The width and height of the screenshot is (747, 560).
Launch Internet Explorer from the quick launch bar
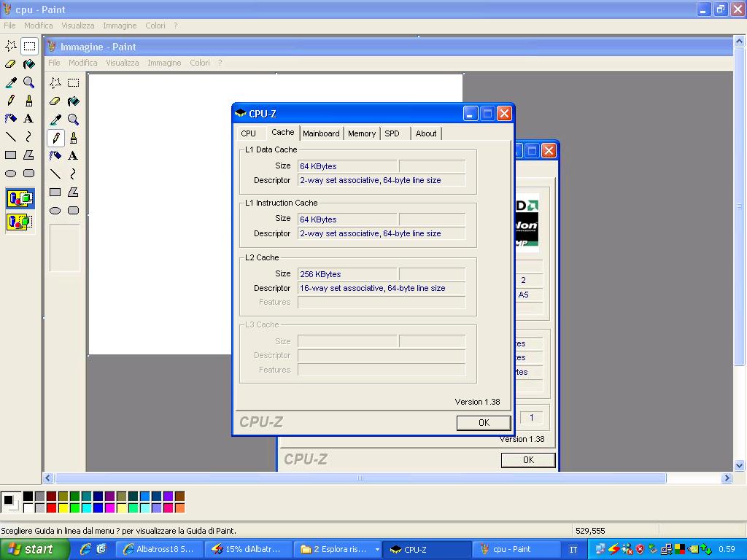[86, 549]
